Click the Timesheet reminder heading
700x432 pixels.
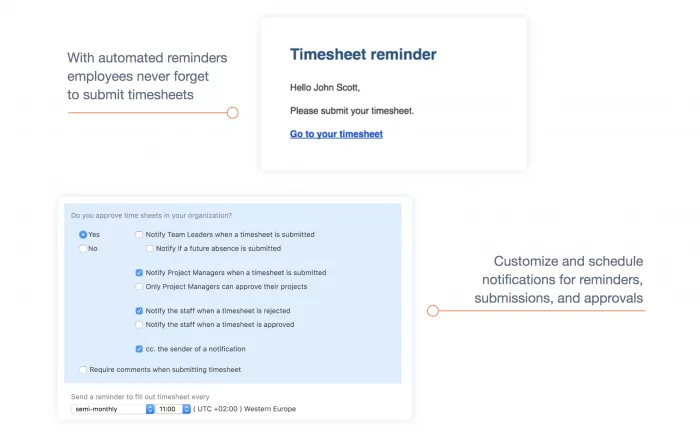[x=363, y=54]
